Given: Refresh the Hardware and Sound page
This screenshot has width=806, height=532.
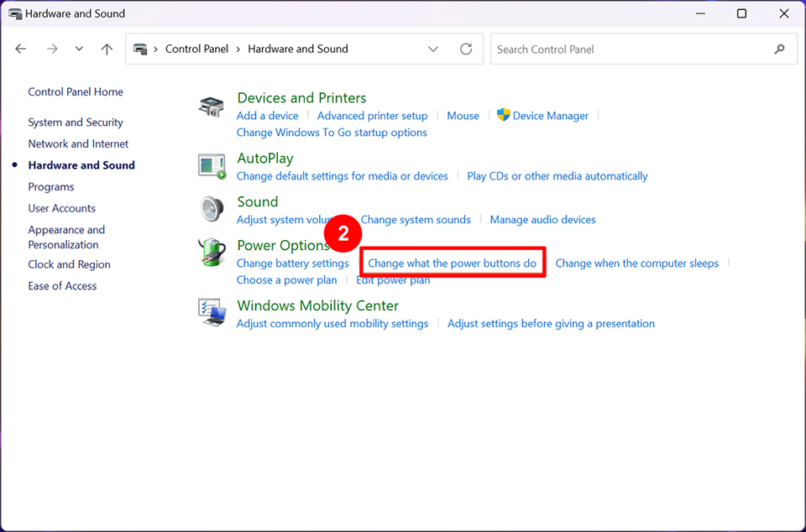Looking at the screenshot, I should tap(466, 49).
